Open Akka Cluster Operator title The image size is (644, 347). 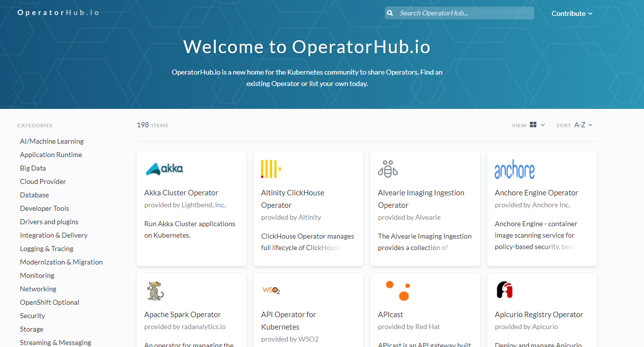[182, 193]
